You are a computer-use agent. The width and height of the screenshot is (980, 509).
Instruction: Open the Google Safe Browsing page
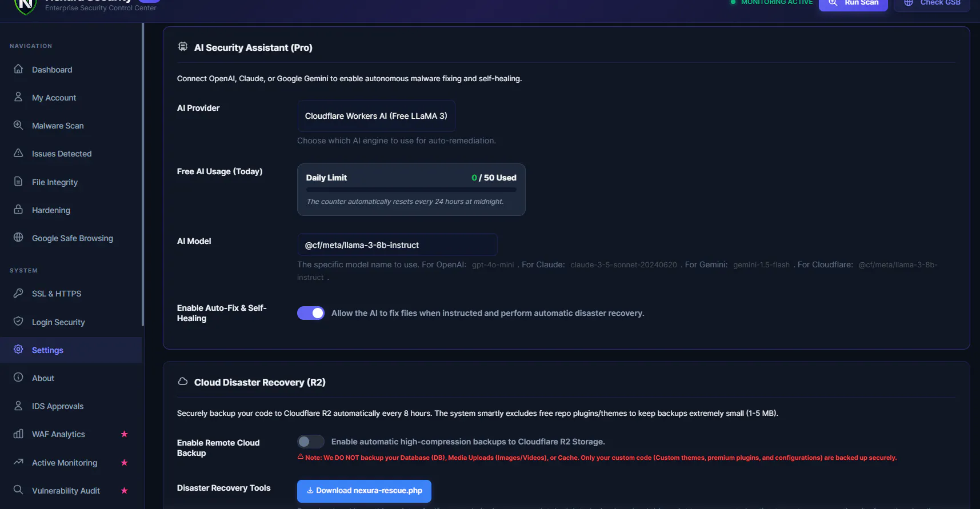71,238
